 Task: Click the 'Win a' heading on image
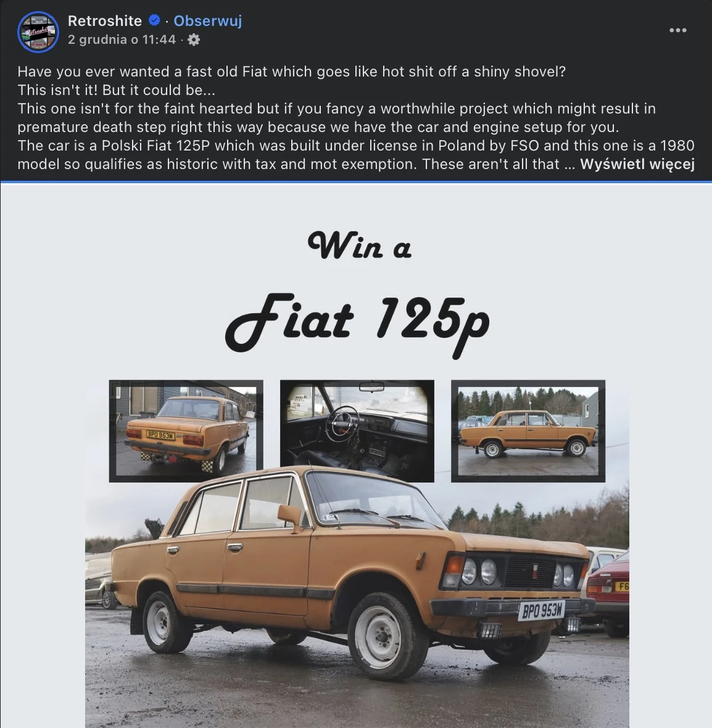(x=359, y=245)
